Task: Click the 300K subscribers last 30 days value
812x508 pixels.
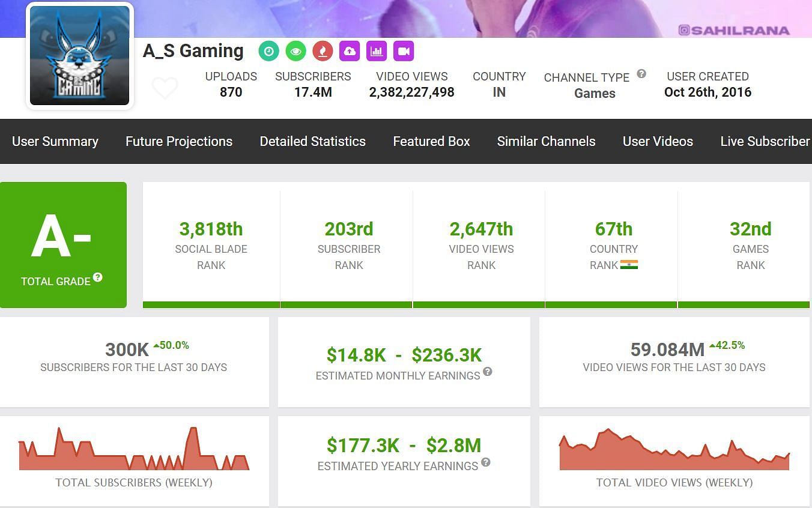Action: click(127, 349)
